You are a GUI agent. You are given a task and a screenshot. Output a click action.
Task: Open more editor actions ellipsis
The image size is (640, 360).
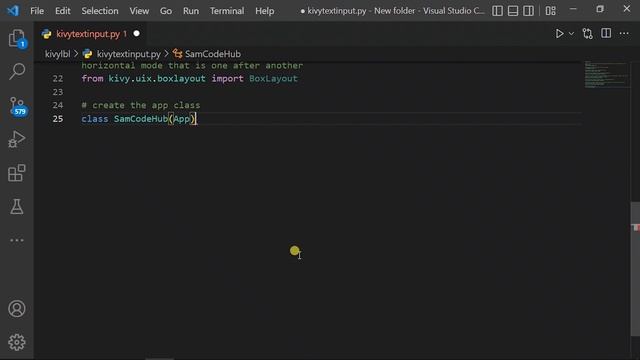[x=624, y=33]
